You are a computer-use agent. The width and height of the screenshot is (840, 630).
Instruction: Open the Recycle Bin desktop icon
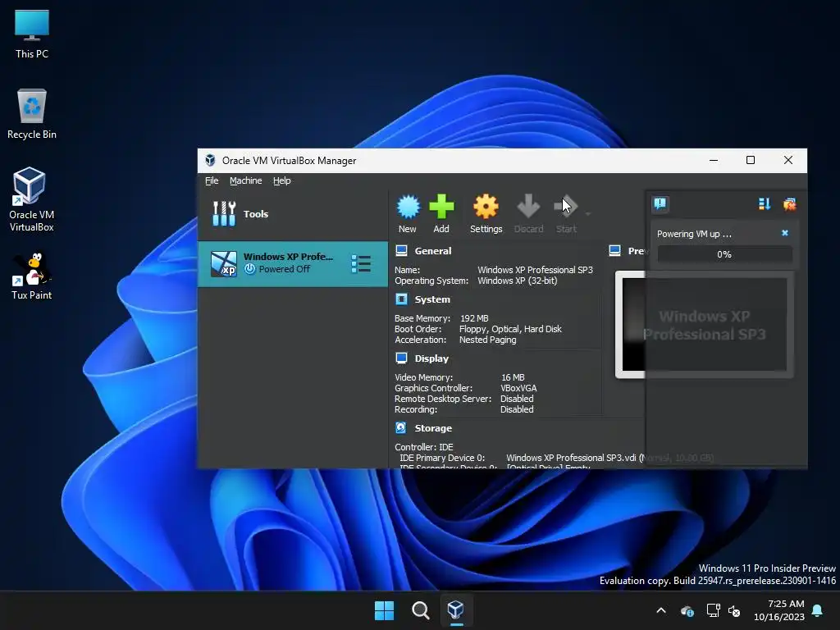[32, 114]
